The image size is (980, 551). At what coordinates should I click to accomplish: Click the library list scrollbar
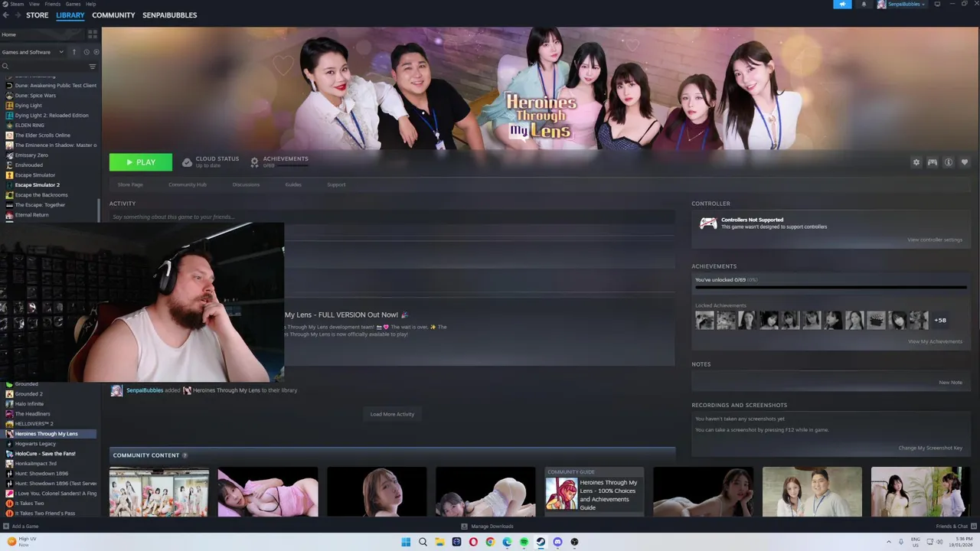(100, 209)
